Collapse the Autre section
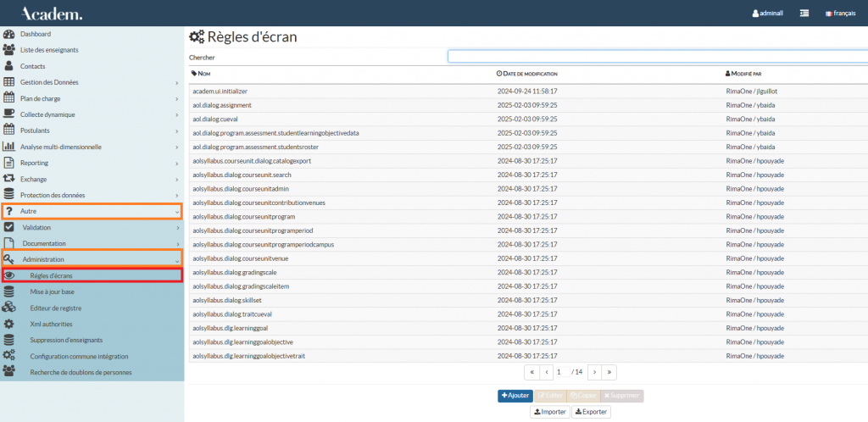868x422 pixels. coord(92,211)
